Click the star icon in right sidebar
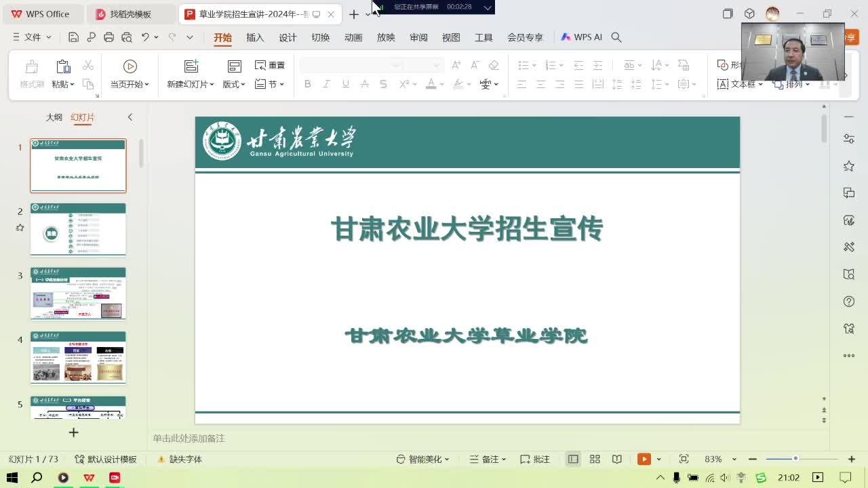Image resolution: width=868 pixels, height=488 pixels. click(849, 166)
